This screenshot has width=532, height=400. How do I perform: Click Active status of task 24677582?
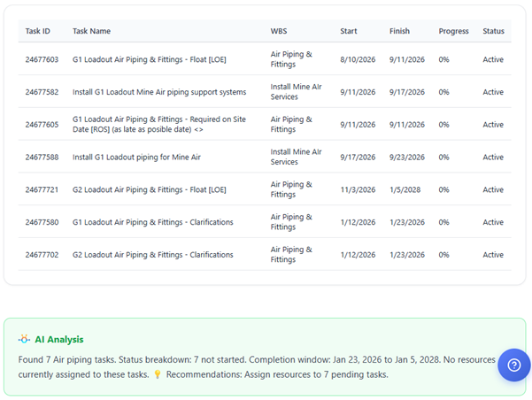click(x=493, y=92)
